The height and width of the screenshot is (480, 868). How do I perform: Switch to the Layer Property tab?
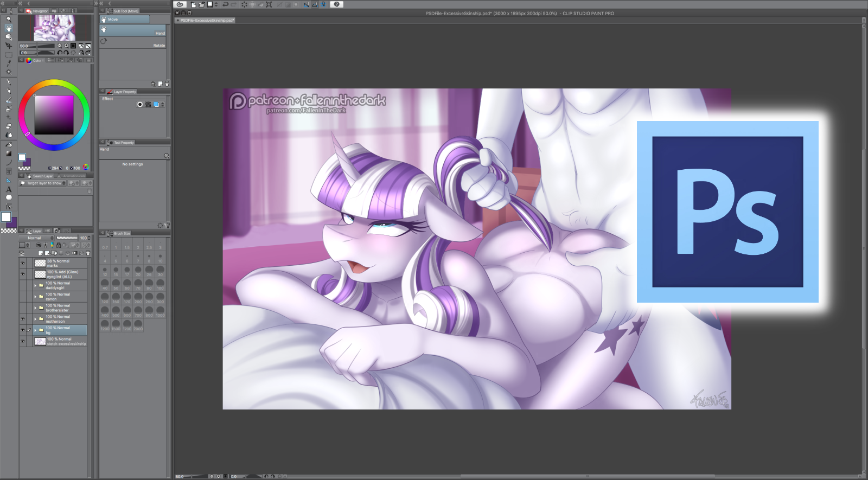pyautogui.click(x=122, y=92)
